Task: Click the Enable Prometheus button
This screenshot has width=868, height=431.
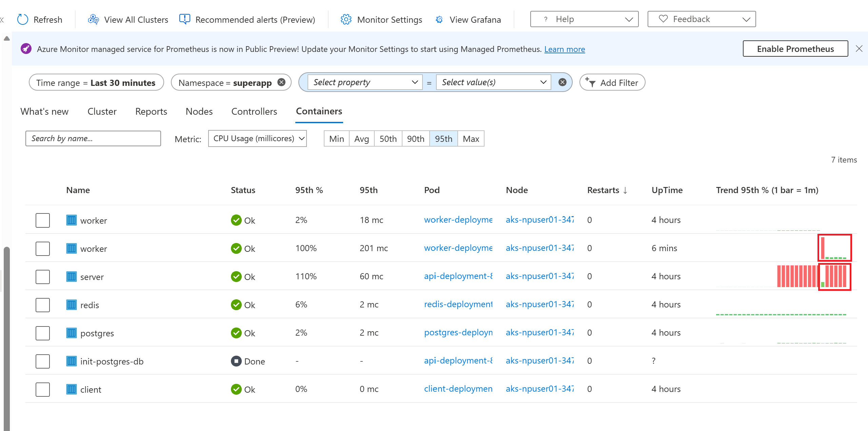Action: coord(795,49)
